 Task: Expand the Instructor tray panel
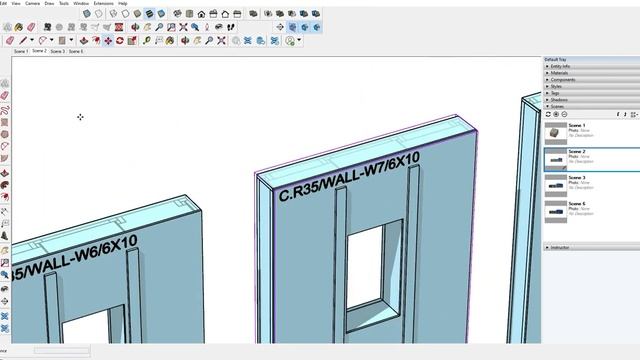(591, 247)
